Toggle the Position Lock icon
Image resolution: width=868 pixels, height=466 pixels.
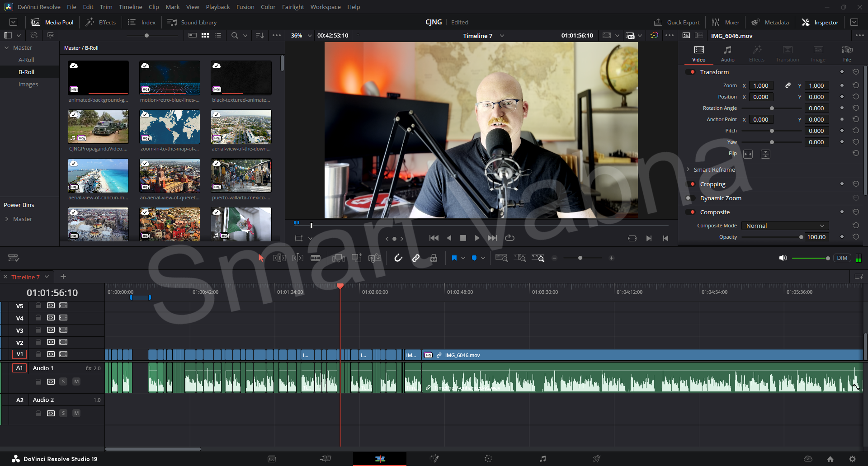point(434,258)
